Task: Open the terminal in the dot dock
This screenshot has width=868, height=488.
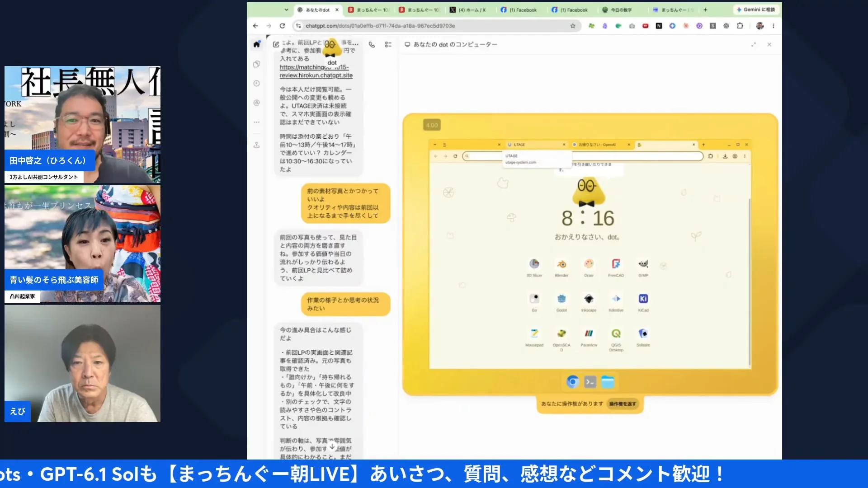Action: tap(590, 382)
